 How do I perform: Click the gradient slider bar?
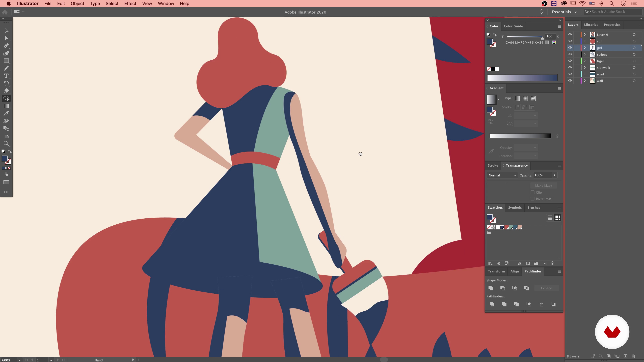pos(520,136)
